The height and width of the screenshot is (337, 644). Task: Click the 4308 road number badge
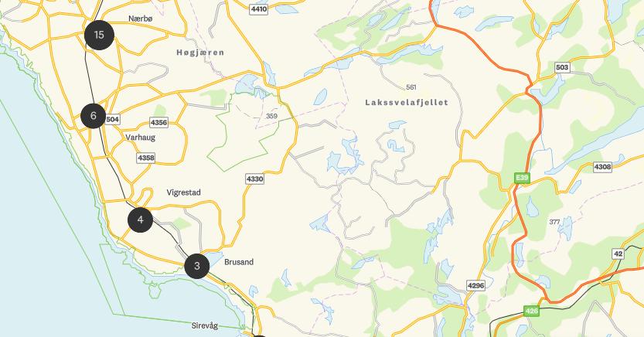602,167
